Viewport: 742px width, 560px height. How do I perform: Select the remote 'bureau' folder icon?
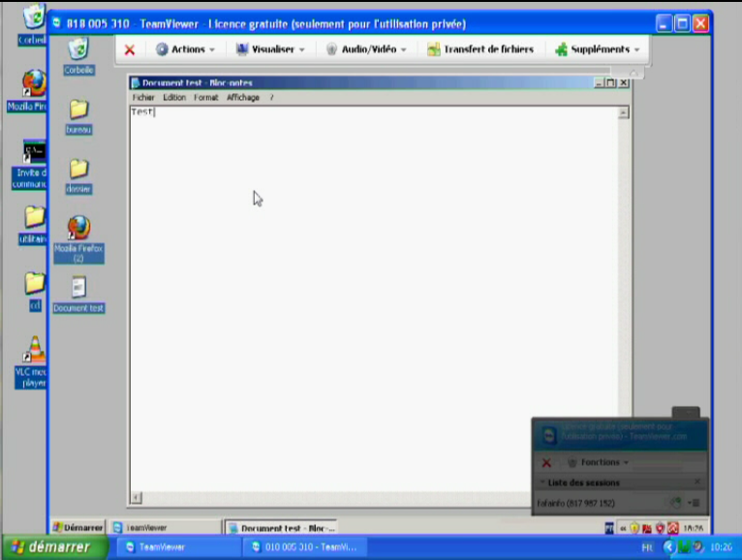click(x=78, y=117)
